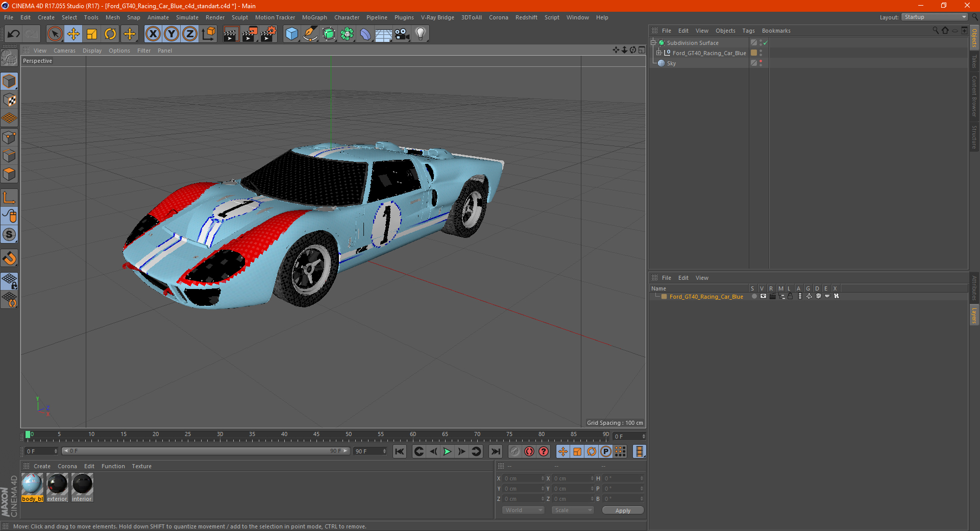Viewport: 980px width, 531px height.
Task: Open the Sculpt menu
Action: coord(239,17)
